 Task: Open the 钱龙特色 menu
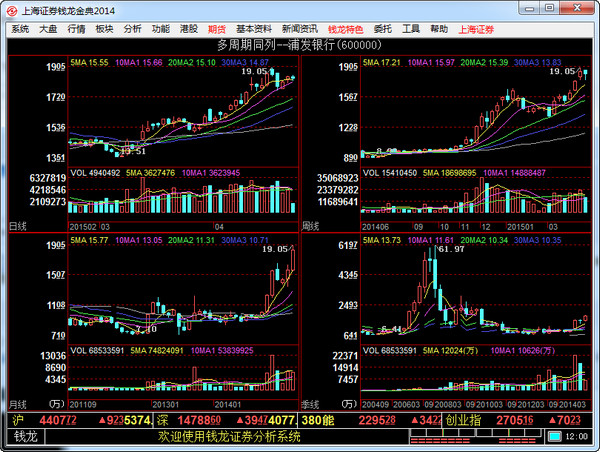(x=346, y=29)
